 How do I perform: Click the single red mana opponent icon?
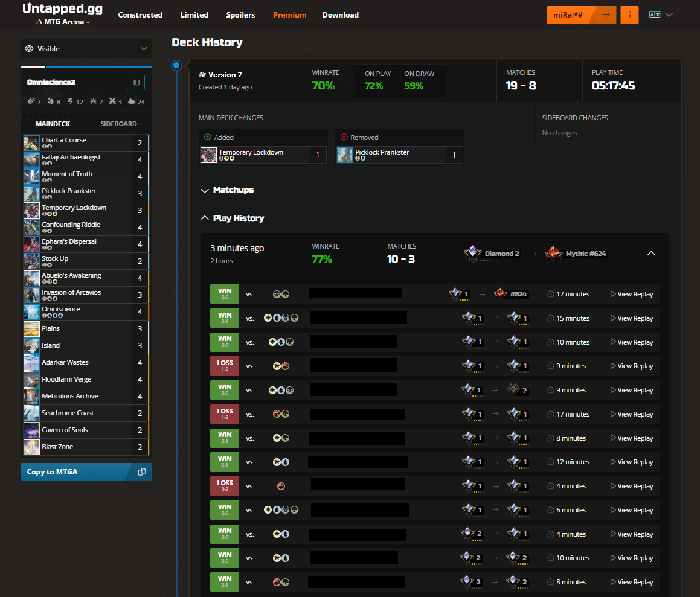(281, 486)
